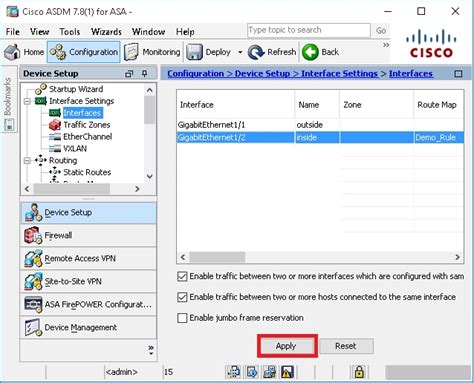Click the Refresh toolbar icon

pos(256,52)
